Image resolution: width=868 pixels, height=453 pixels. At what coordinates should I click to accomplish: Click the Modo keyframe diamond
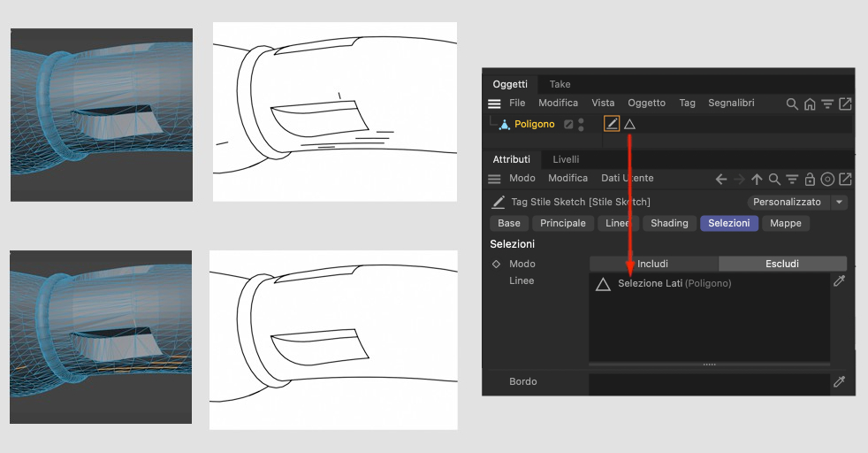(496, 265)
